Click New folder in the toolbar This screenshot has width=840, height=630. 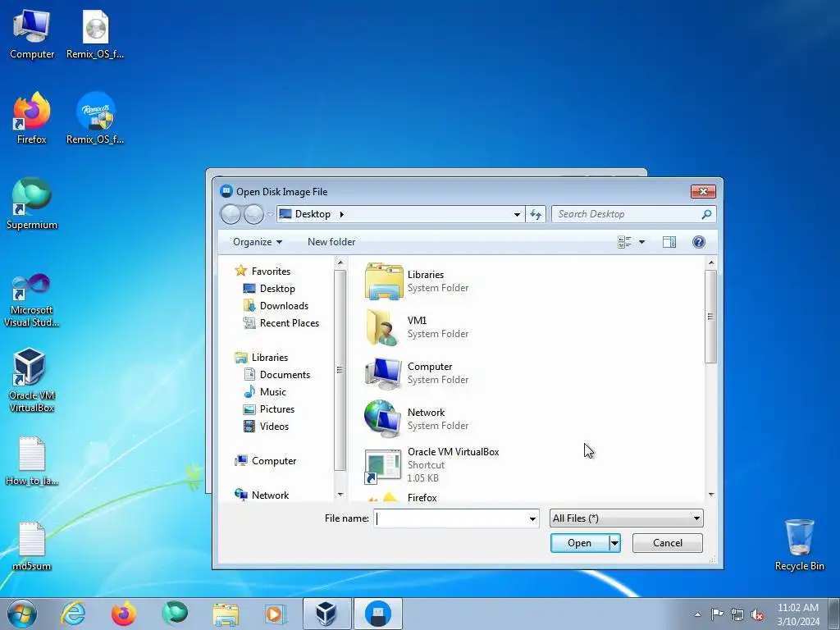(x=331, y=242)
